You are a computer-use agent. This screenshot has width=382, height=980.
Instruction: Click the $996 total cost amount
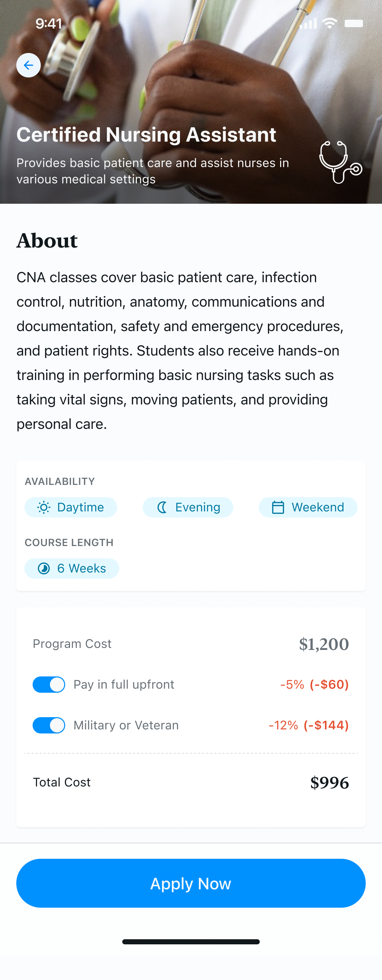329,783
